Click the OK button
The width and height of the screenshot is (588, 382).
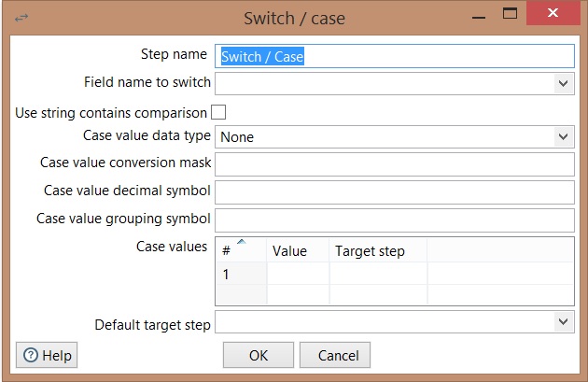[259, 355]
